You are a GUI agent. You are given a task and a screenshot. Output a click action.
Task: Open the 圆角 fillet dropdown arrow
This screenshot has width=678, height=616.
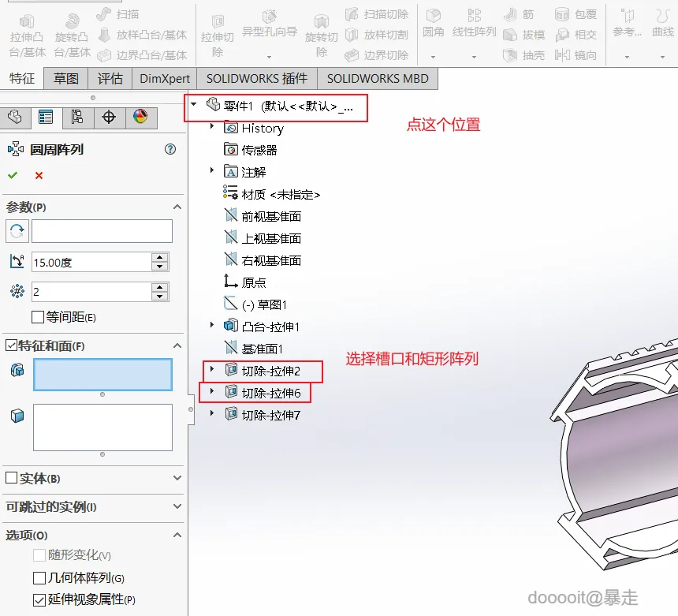coord(434,57)
